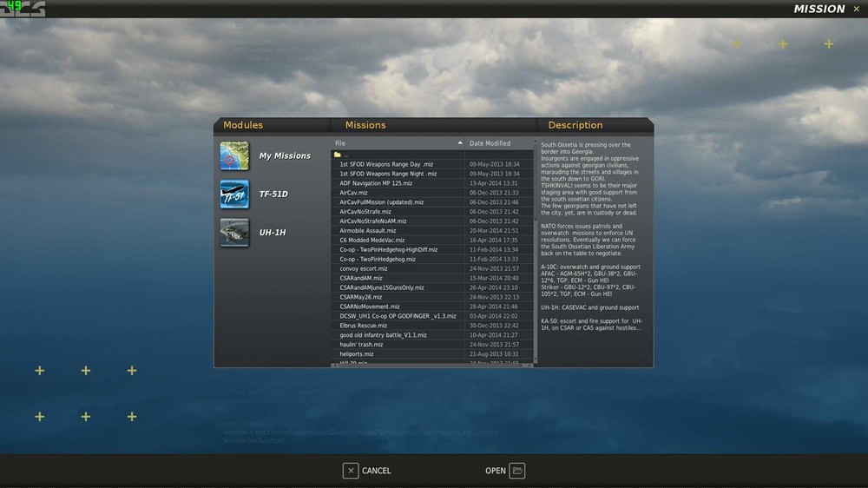Select AirCav.miz mission file

354,193
